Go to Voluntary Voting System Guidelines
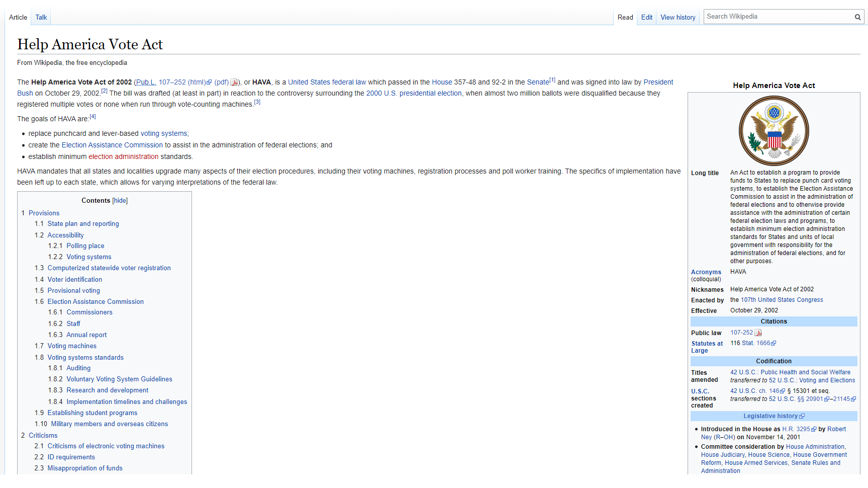 coord(119,379)
